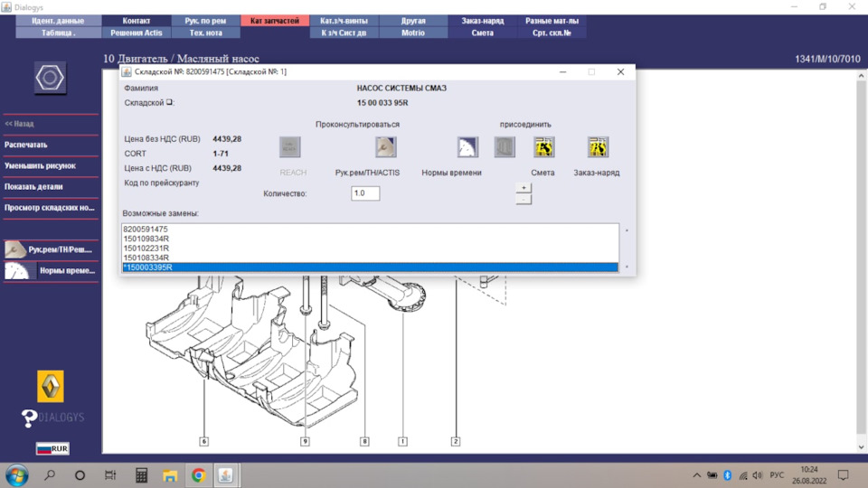Image resolution: width=868 pixels, height=488 pixels.
Task: Click the volume tray icon
Action: point(758,475)
